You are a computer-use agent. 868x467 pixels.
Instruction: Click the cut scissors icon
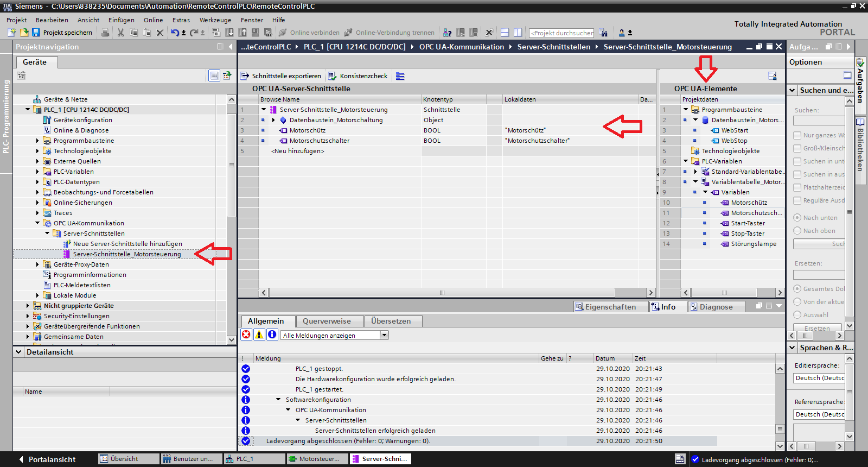tap(120, 33)
